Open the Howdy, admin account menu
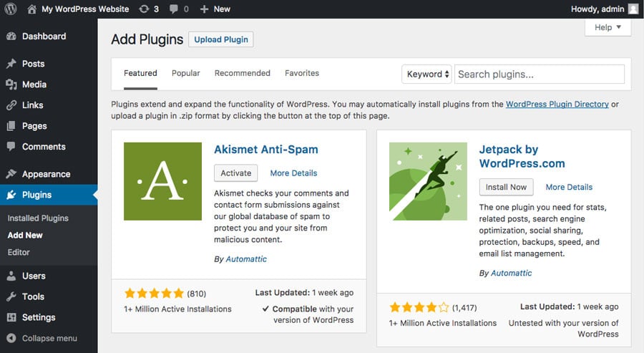Viewport: 644px width, 353px height. click(x=604, y=9)
